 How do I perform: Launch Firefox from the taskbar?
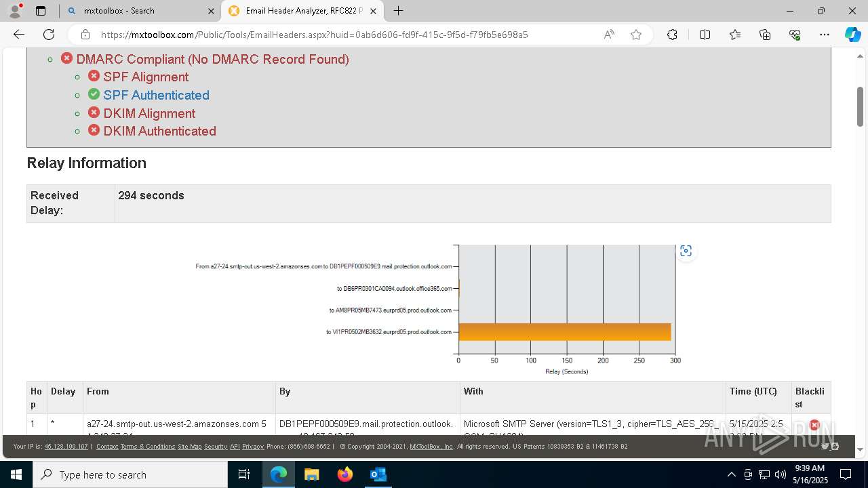(345, 474)
